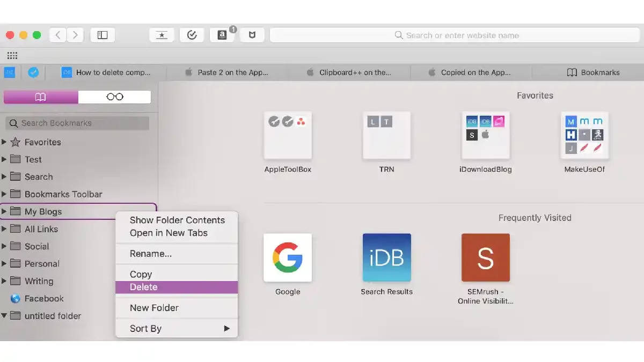Select the Bookmarks Toolbar folder name
The width and height of the screenshot is (644, 362).
[63, 194]
